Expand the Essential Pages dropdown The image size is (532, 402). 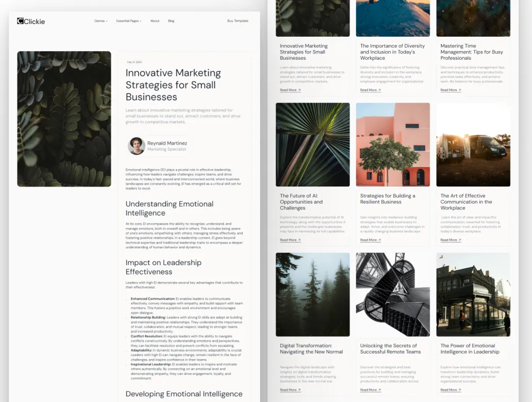129,21
